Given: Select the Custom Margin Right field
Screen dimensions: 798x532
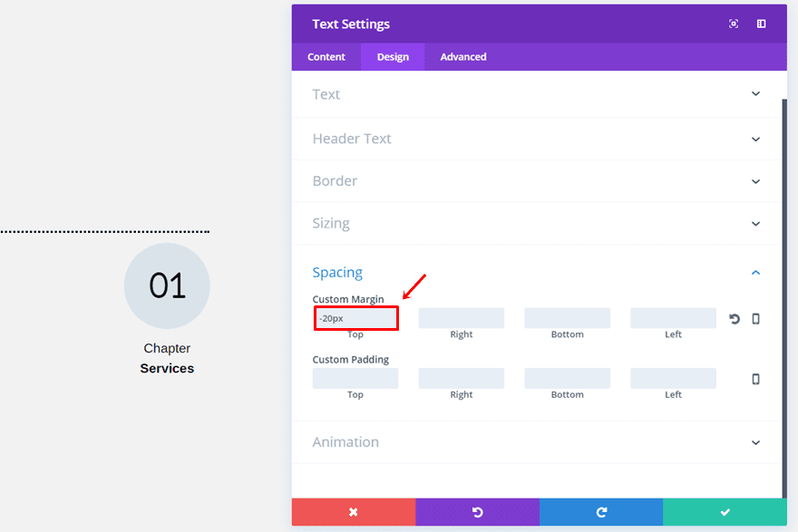Looking at the screenshot, I should pos(461,318).
